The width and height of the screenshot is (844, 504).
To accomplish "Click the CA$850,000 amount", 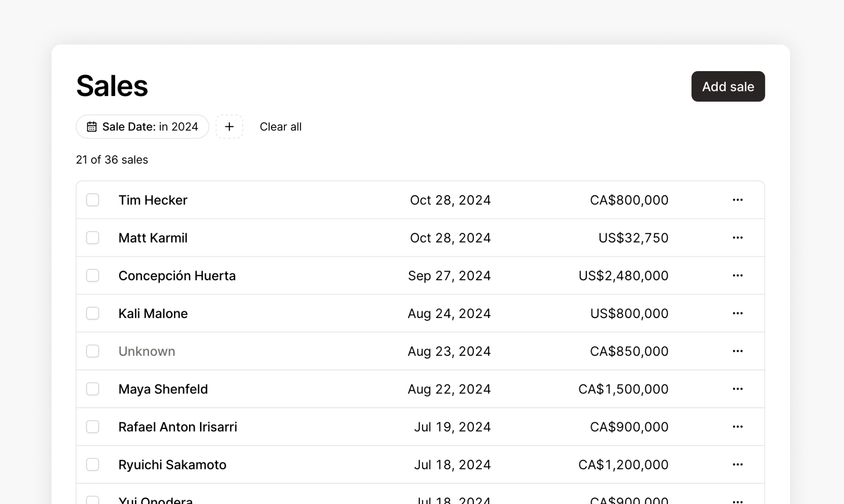I will point(629,351).
